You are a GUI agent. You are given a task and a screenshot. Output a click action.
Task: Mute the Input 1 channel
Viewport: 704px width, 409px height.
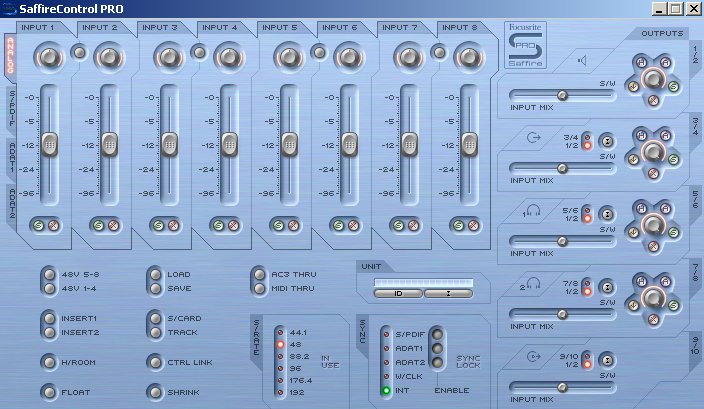click(x=53, y=225)
